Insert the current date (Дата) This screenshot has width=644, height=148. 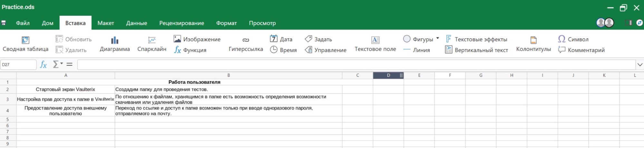[x=281, y=39]
